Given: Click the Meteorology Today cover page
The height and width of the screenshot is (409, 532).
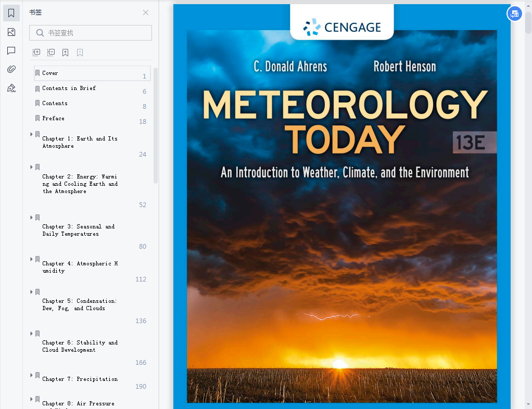Looking at the screenshot, I should [341, 206].
